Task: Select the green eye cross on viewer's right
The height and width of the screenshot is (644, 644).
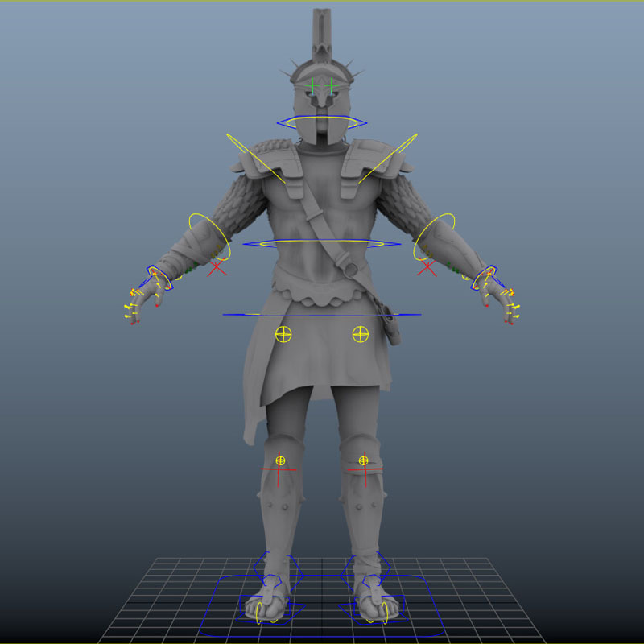Action: pos(331,84)
